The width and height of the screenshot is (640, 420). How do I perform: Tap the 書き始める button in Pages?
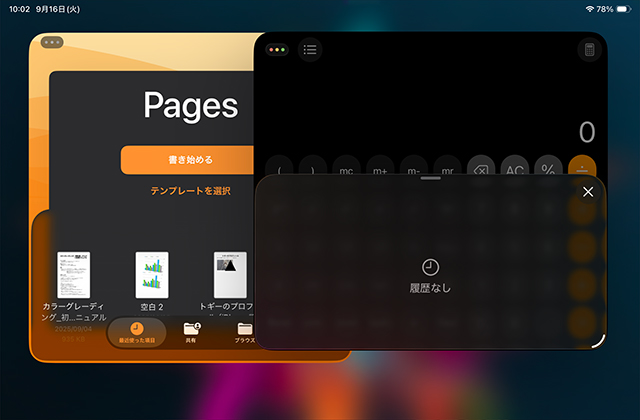(x=187, y=160)
